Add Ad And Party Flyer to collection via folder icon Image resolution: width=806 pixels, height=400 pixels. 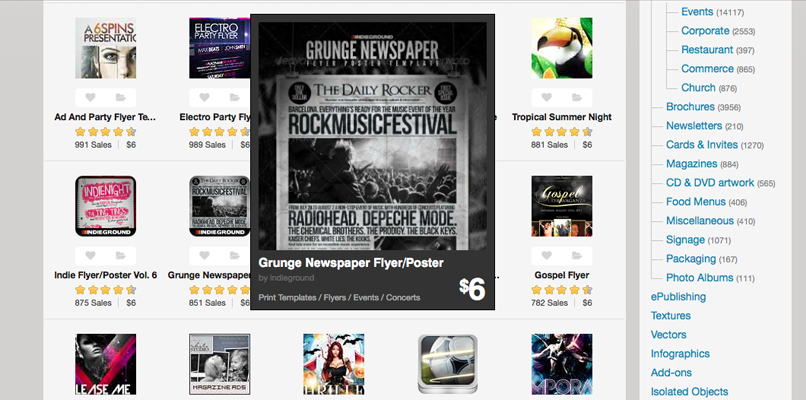point(120,97)
